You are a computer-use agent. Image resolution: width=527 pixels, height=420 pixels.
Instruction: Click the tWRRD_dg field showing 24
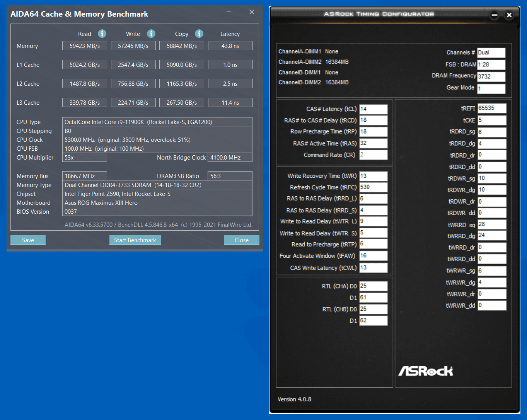(492, 235)
